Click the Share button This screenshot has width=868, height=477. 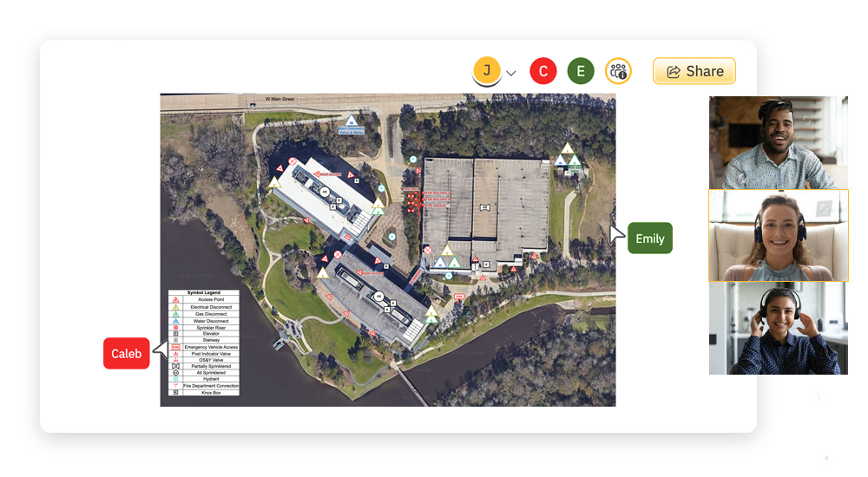coord(694,71)
